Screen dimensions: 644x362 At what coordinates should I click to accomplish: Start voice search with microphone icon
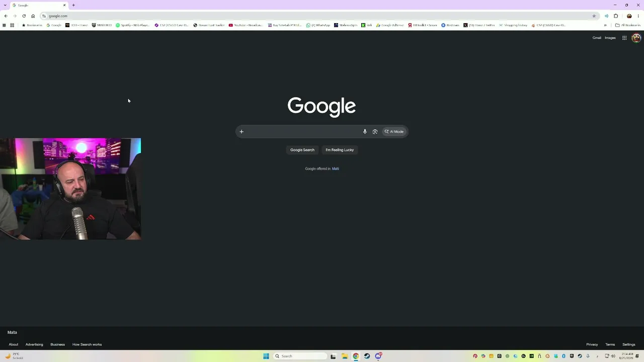coord(365,132)
